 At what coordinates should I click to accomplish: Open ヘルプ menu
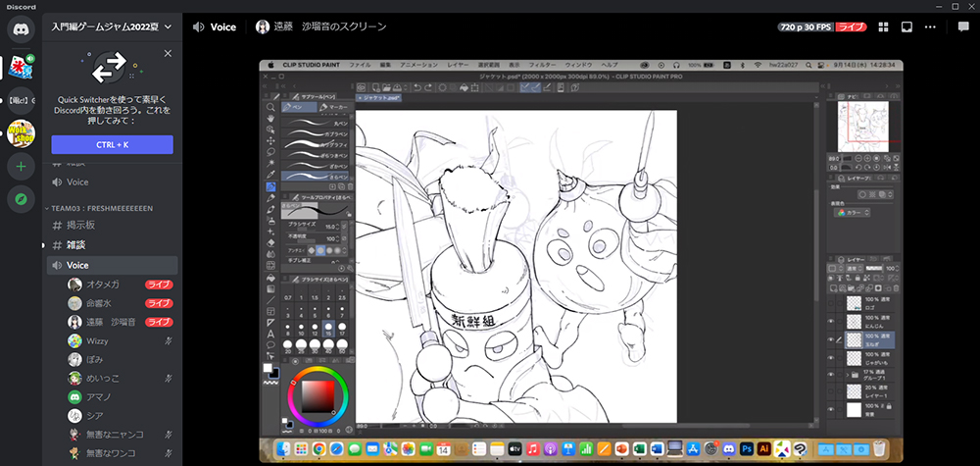(x=610, y=65)
